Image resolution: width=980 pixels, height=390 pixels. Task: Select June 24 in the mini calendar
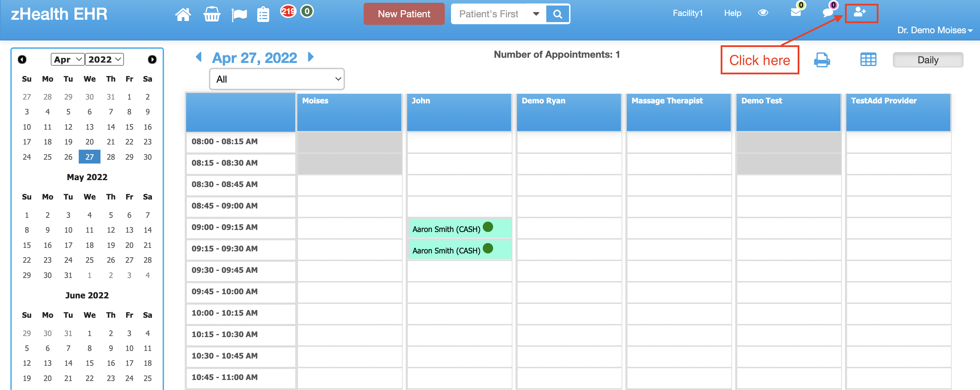[x=129, y=378]
